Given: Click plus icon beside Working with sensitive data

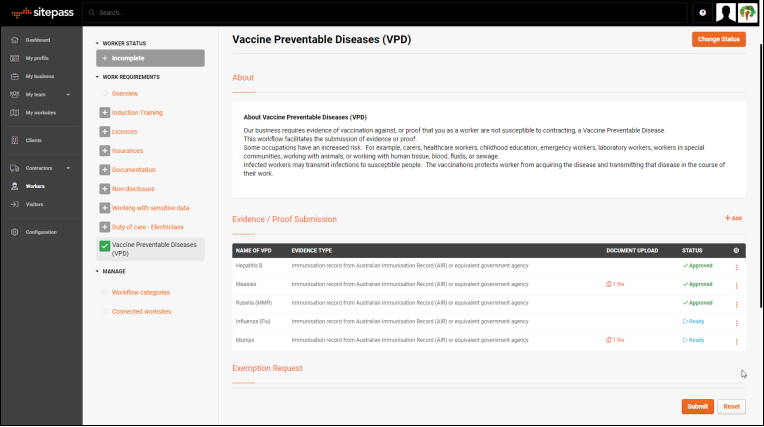Looking at the screenshot, I should pos(104,208).
